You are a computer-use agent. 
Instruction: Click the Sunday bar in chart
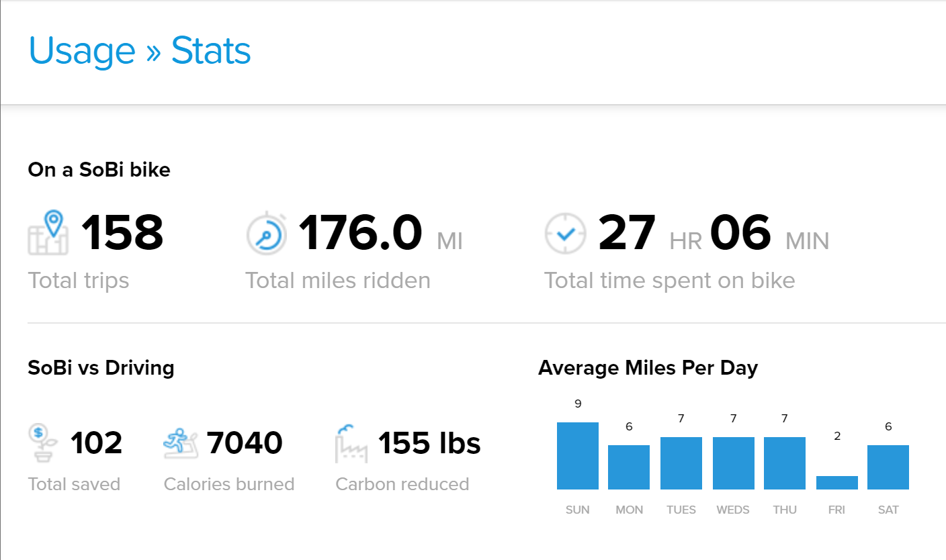tap(578, 456)
